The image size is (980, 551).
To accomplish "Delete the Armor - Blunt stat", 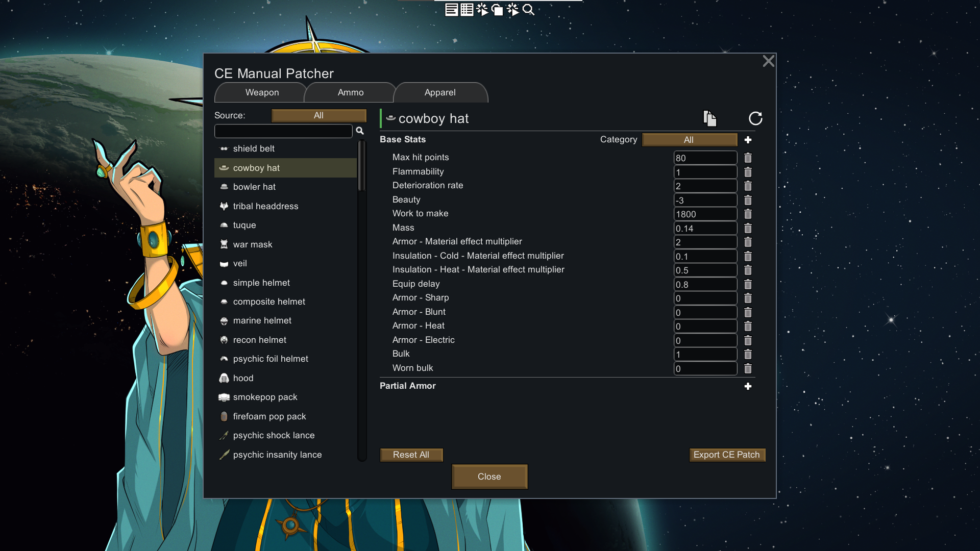I will point(748,312).
